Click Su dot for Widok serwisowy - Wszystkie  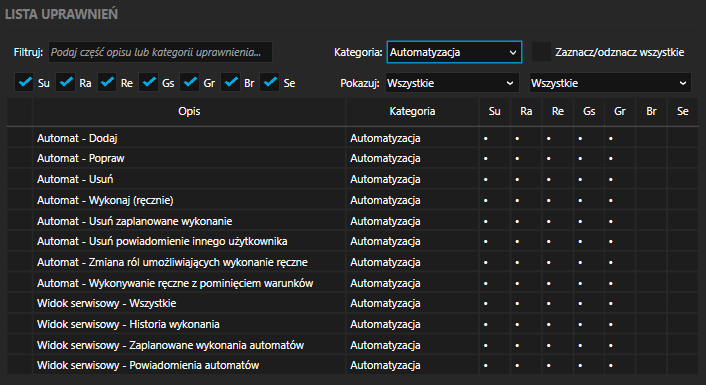pyautogui.click(x=486, y=304)
